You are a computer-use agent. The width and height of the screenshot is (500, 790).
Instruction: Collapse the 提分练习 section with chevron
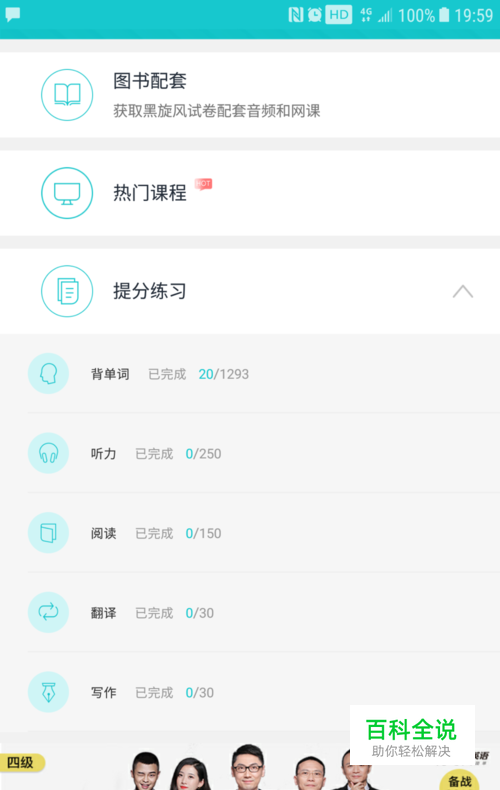[x=463, y=291]
